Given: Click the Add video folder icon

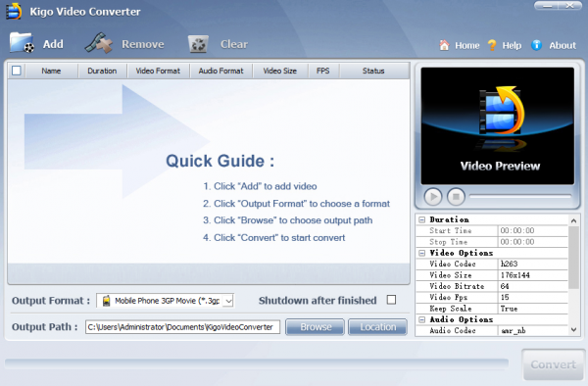Looking at the screenshot, I should 22,42.
